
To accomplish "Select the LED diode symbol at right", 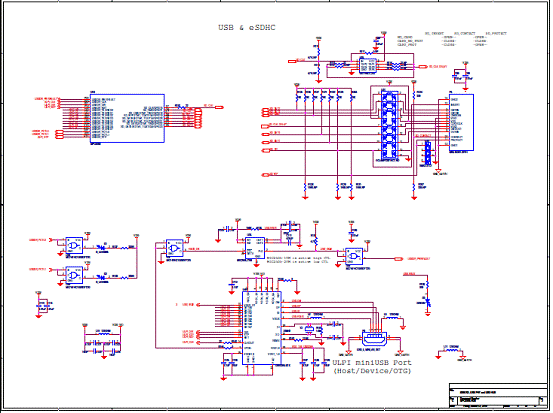I will 428,302.
